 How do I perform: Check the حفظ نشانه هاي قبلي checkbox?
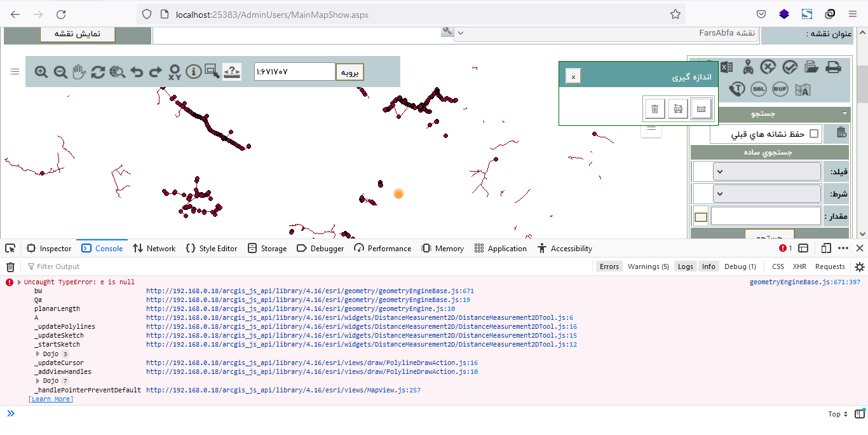tap(814, 134)
